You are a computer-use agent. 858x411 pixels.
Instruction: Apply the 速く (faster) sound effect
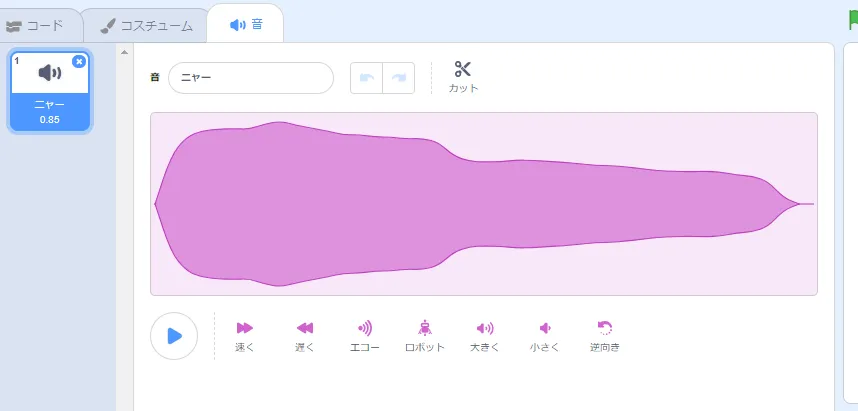(x=245, y=336)
